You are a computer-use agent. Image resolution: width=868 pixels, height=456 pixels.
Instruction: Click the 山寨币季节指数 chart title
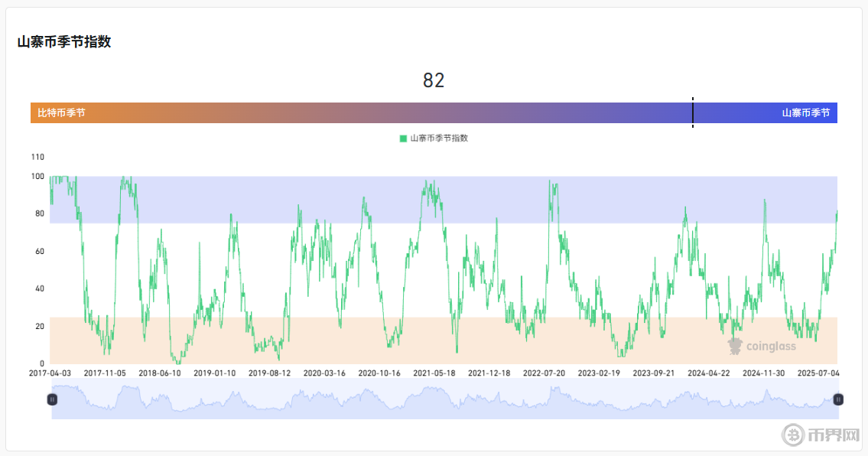[64, 42]
